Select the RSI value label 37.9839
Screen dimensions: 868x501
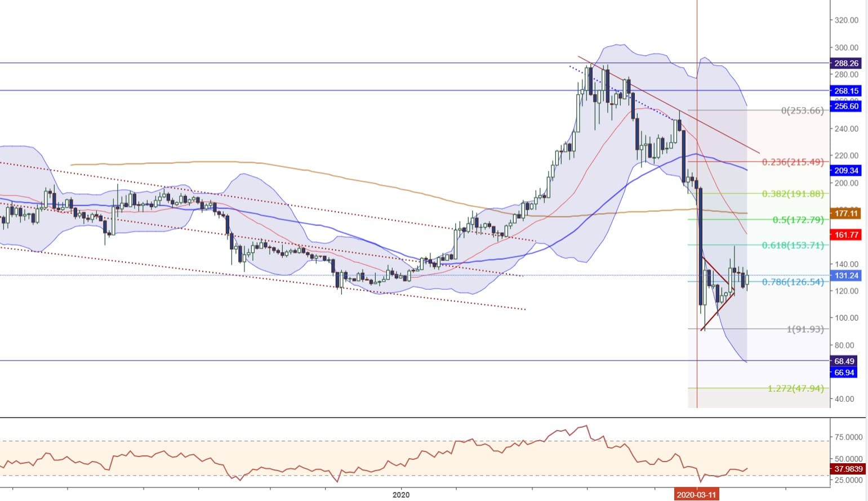848,469
